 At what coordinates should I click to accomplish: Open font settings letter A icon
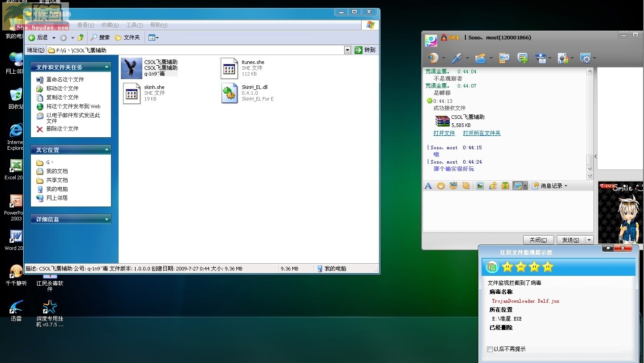pos(428,186)
